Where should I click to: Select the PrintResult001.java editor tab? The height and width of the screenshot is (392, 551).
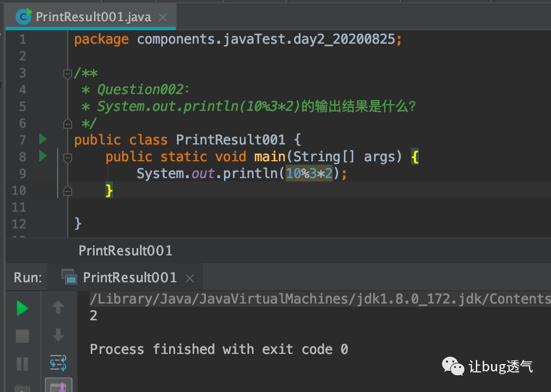[91, 17]
